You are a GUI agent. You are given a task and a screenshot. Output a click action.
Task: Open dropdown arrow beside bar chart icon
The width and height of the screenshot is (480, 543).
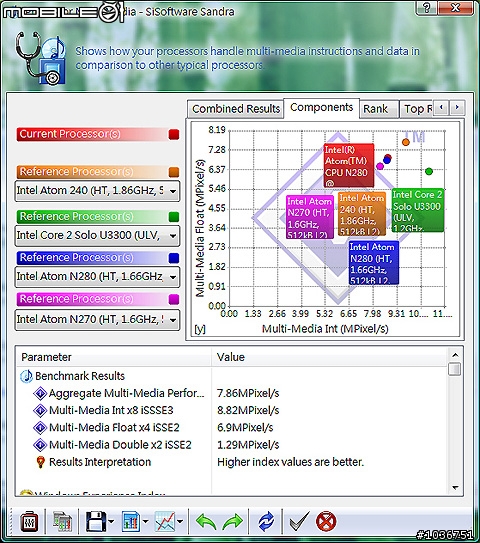(145, 522)
